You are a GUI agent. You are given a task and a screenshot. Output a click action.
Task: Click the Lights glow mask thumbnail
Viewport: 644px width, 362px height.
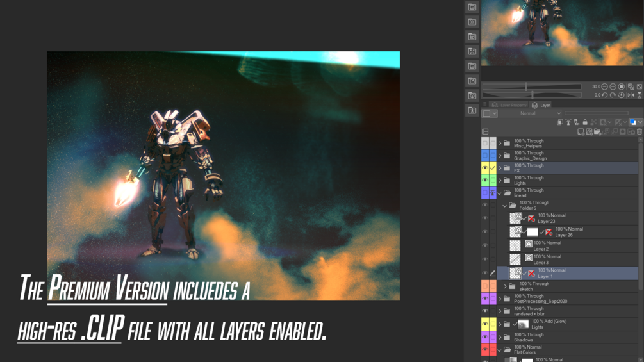click(x=523, y=324)
